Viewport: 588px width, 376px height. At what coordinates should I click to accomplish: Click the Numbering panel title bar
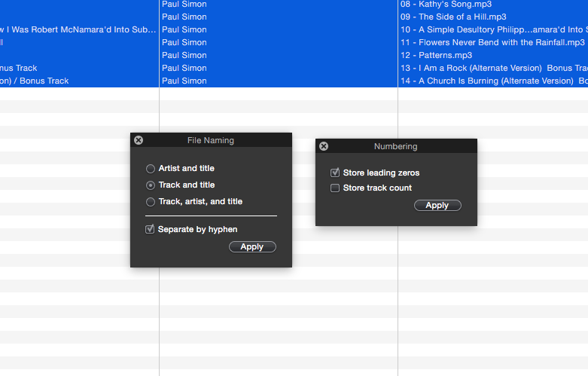pos(396,146)
